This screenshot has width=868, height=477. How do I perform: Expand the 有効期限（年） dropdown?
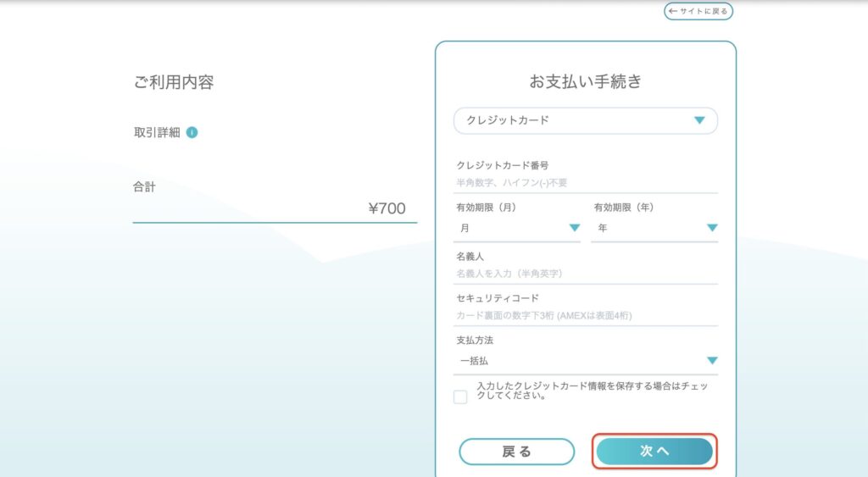pyautogui.click(x=654, y=228)
